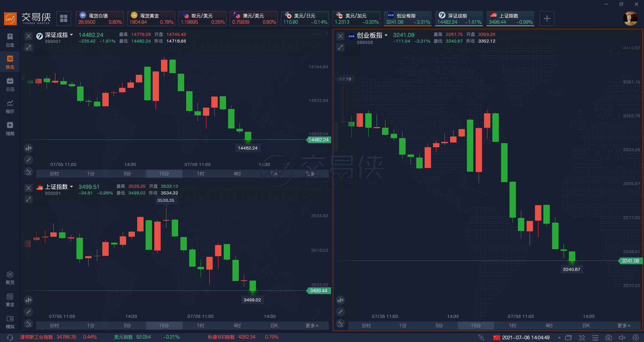Expand 更多 timeframes on 创业板指 chart
The image size is (644, 342).
[x=624, y=326]
